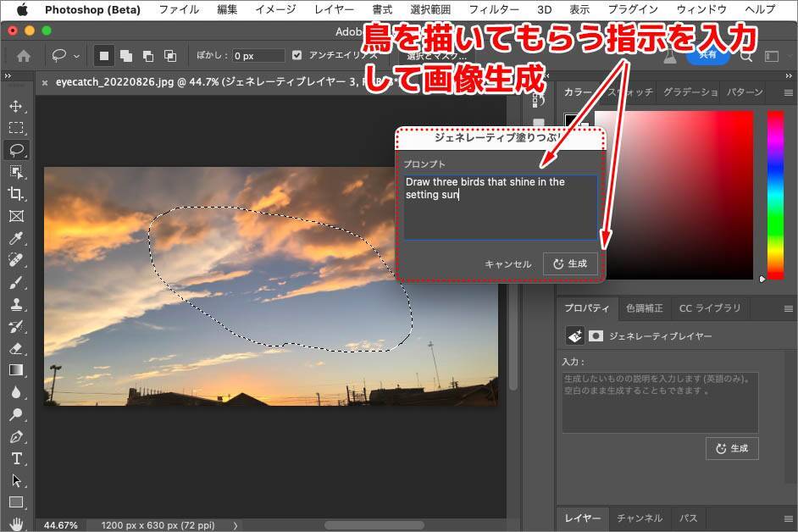Screen dimensions: 798x532
Task: Toggle the anti-alias checkbox
Action: [x=296, y=56]
